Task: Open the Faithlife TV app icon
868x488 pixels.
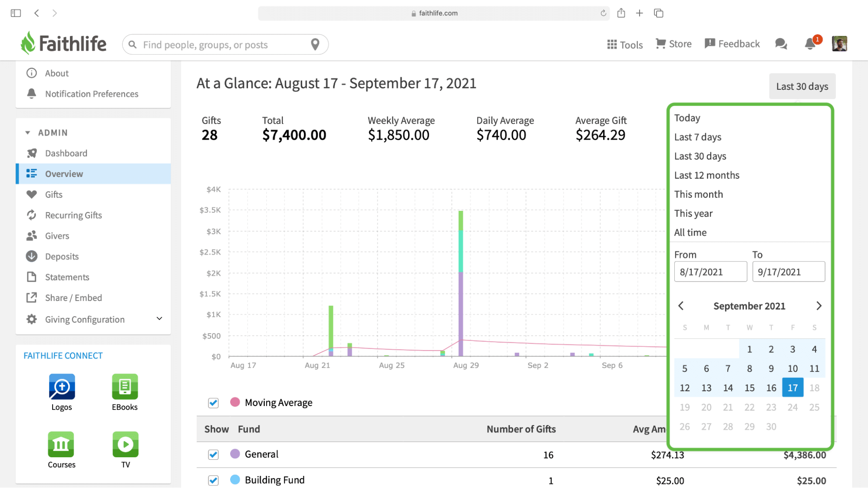Action: tap(125, 444)
